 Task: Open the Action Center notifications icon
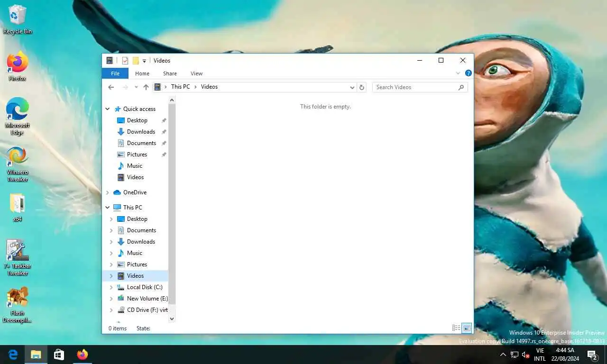(592, 355)
